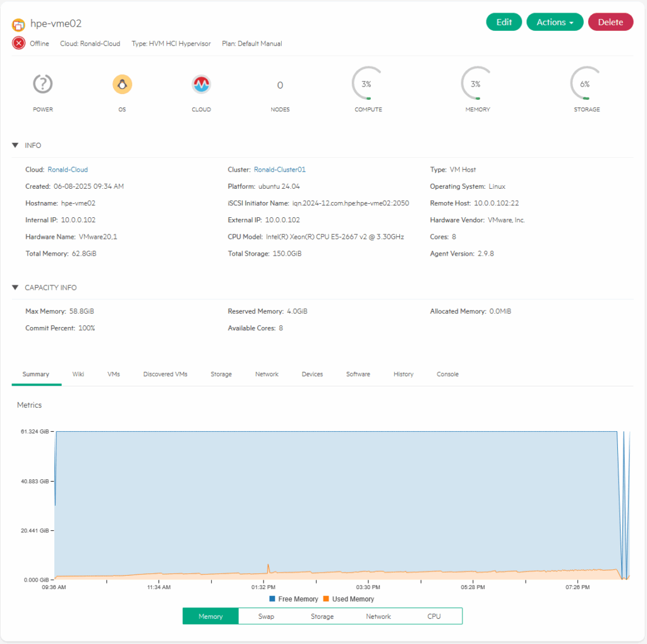
Task: Click the Compute 3% gauge
Action: point(367,84)
